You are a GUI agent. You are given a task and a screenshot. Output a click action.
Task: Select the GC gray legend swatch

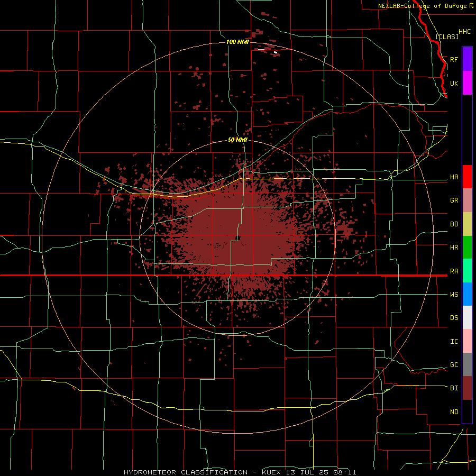click(467, 364)
